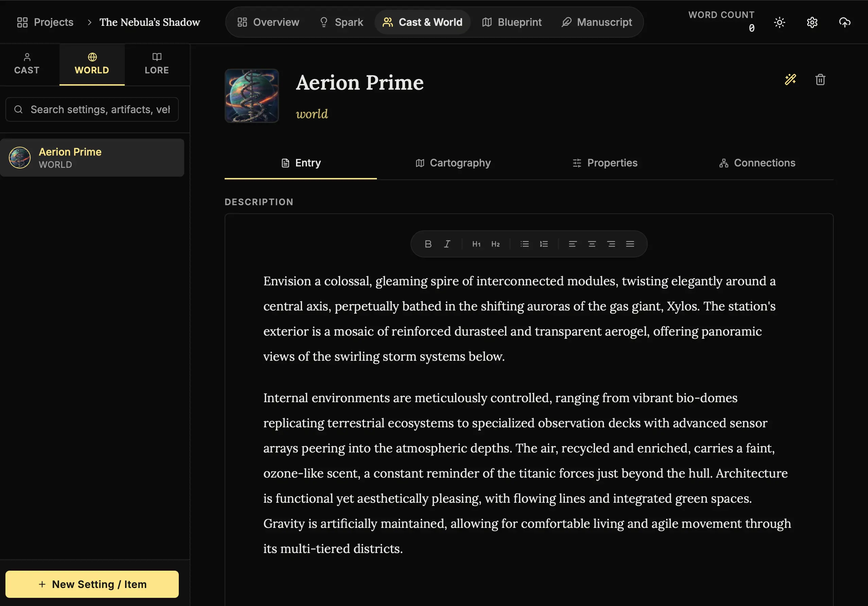Viewport: 868px width, 606px height.
Task: Go back to Projects
Action: pyautogui.click(x=45, y=22)
